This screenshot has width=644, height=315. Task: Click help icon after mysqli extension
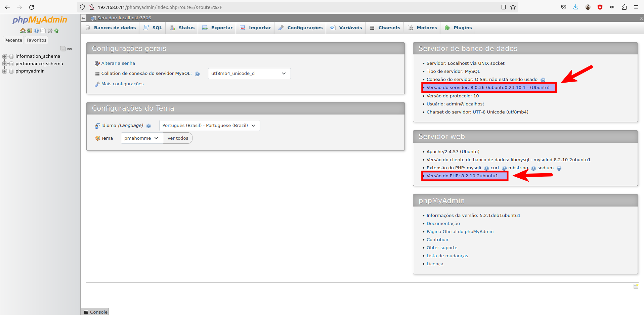486,168
